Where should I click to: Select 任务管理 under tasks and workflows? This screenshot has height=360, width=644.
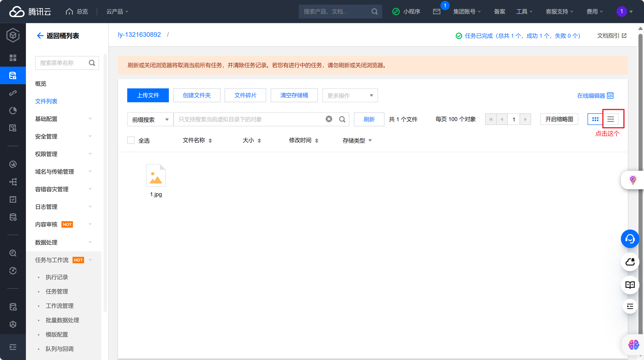point(57,291)
